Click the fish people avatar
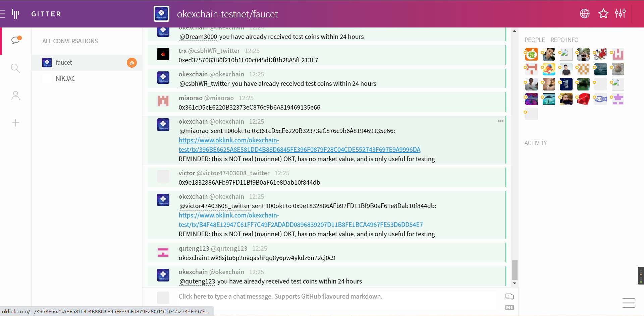This screenshot has height=316, width=644. click(600, 99)
